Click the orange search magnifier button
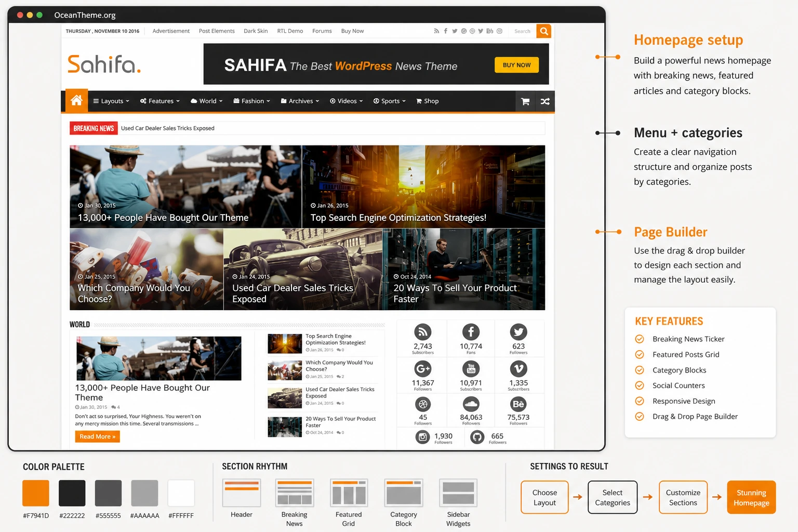The image size is (798, 532). click(x=544, y=31)
